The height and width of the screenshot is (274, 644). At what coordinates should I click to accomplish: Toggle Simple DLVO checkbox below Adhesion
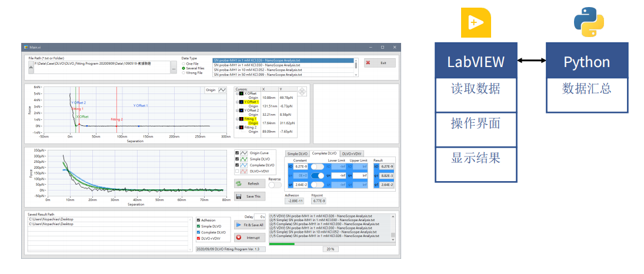click(199, 226)
